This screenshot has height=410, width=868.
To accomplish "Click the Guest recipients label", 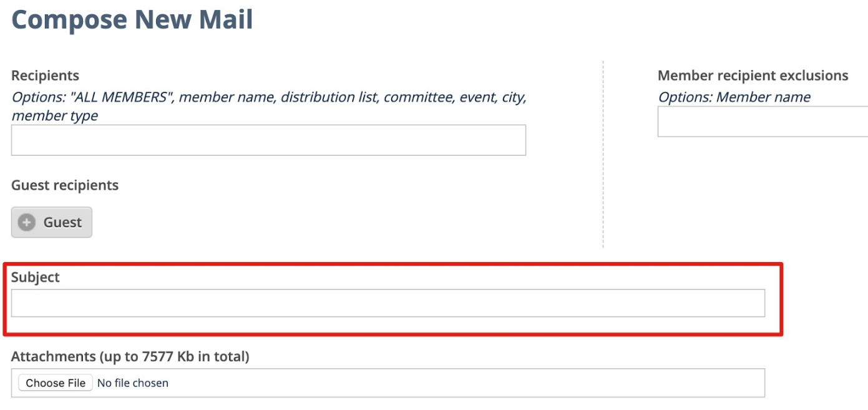I will [x=65, y=185].
